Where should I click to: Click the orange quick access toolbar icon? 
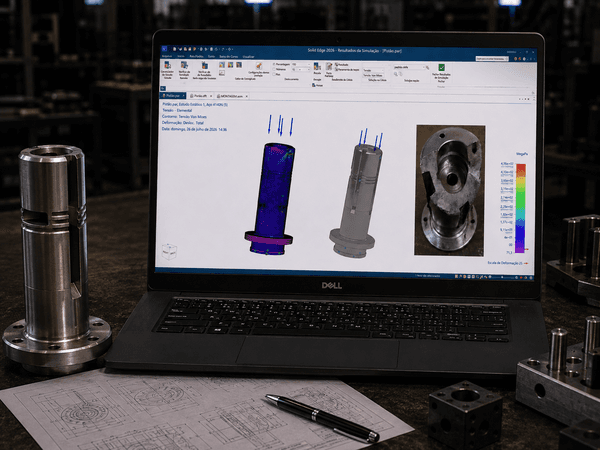[x=194, y=49]
